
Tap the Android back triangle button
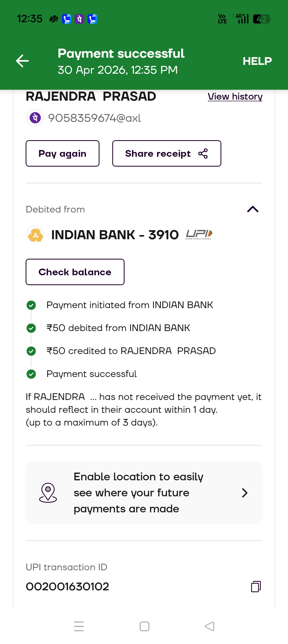(210, 626)
